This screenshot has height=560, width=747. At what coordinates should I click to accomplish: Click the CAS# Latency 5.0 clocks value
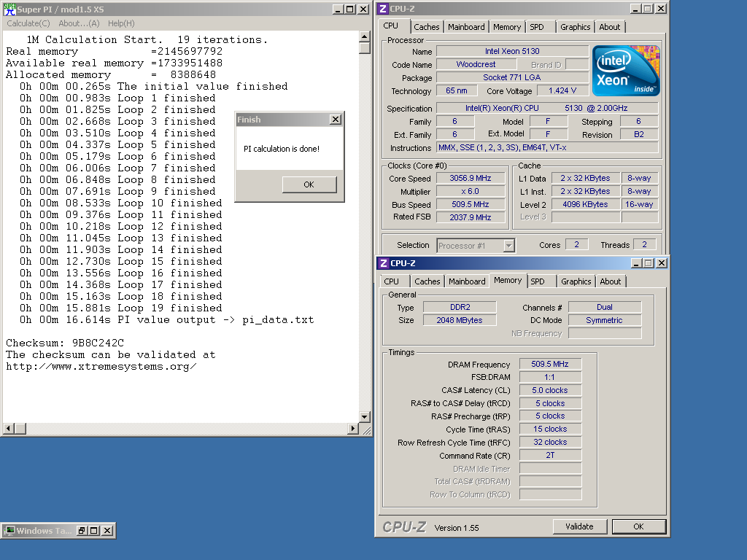click(550, 391)
